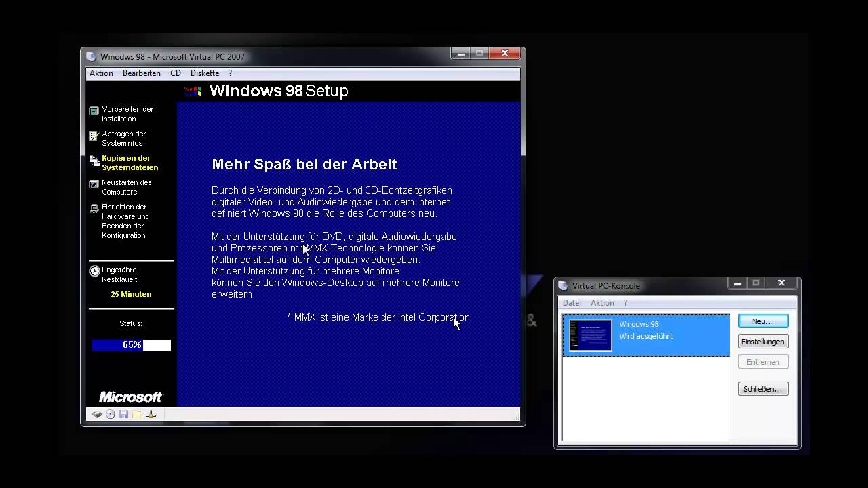868x488 pixels.
Task: Click the network adapter status icon
Action: coord(151,414)
